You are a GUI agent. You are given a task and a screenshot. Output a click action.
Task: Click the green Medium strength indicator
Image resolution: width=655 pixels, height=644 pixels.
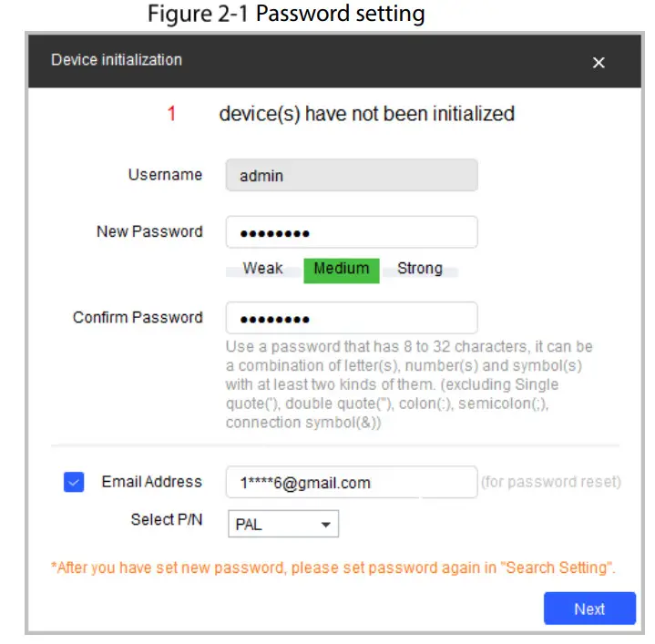[341, 269]
